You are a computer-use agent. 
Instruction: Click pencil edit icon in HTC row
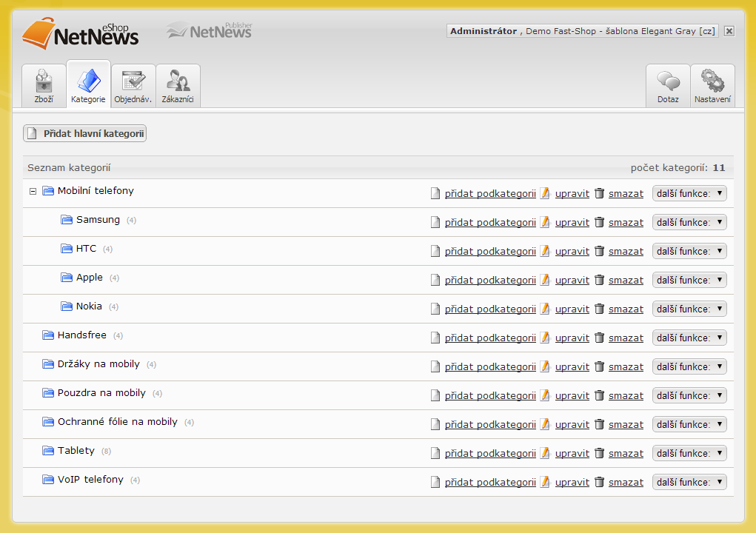[545, 251]
